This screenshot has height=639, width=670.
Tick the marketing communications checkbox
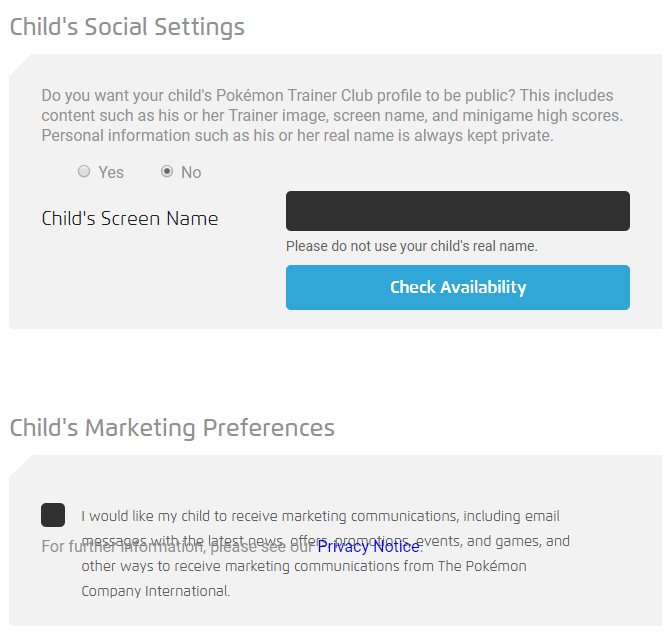click(x=53, y=515)
